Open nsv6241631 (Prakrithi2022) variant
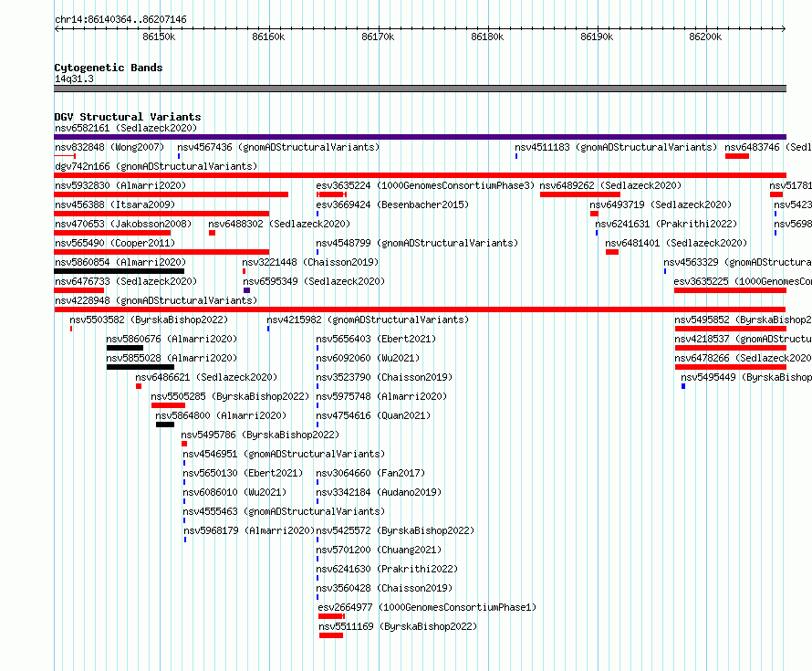Viewport: 812px width, 671px height. [666, 224]
